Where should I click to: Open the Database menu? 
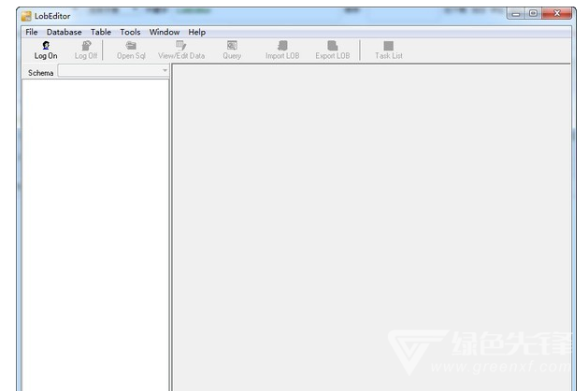pyautogui.click(x=65, y=32)
